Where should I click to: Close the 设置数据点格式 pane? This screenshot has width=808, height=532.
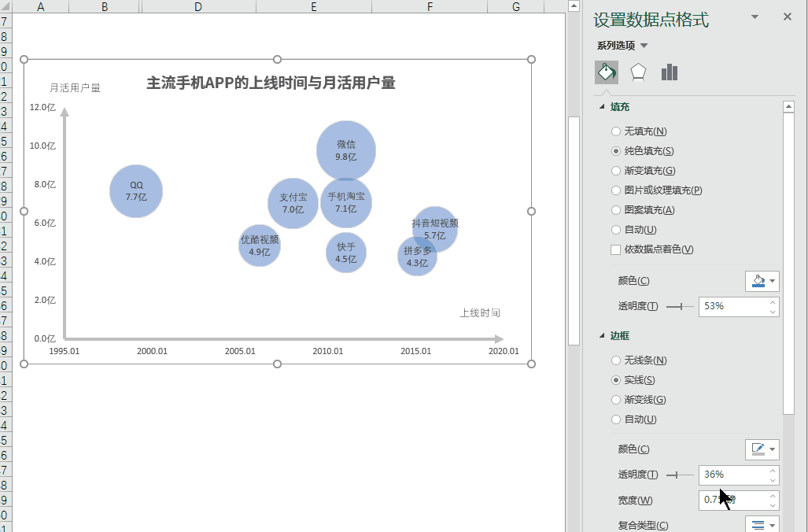click(788, 17)
